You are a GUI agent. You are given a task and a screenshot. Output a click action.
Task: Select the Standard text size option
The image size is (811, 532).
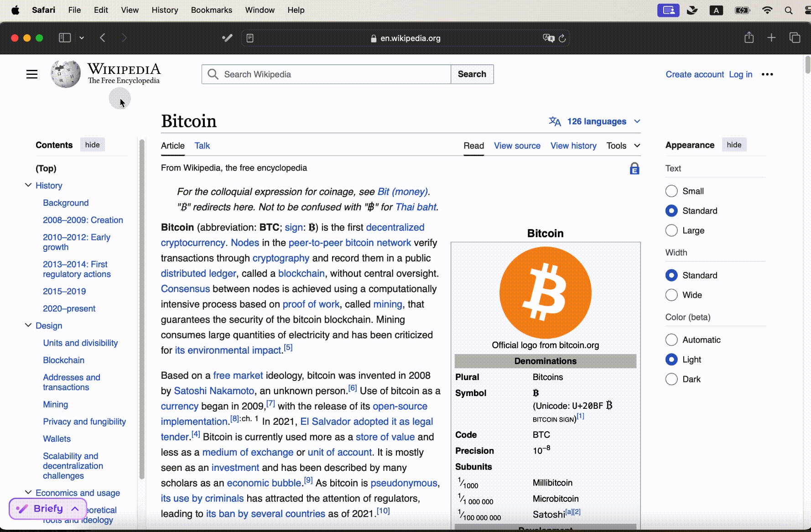point(671,211)
